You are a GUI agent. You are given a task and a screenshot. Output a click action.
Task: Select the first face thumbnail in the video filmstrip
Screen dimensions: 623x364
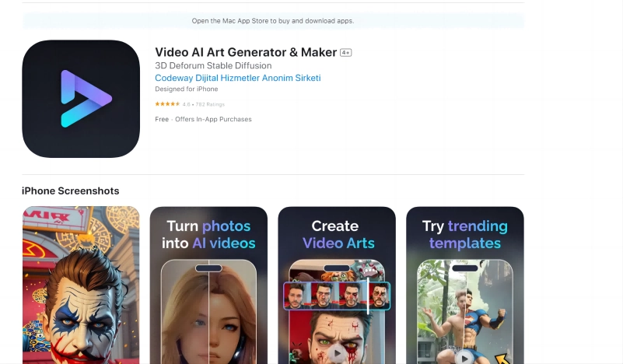pos(296,296)
